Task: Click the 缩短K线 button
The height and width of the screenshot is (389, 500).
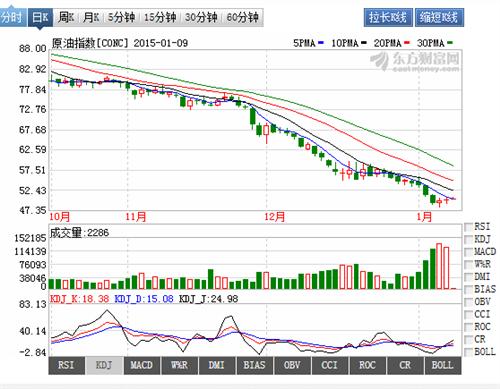Action: click(x=439, y=17)
